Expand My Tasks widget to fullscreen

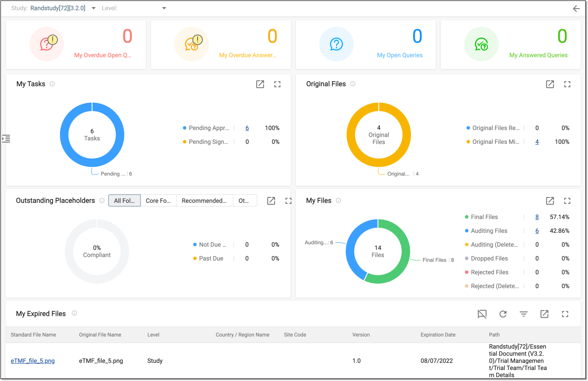[277, 84]
